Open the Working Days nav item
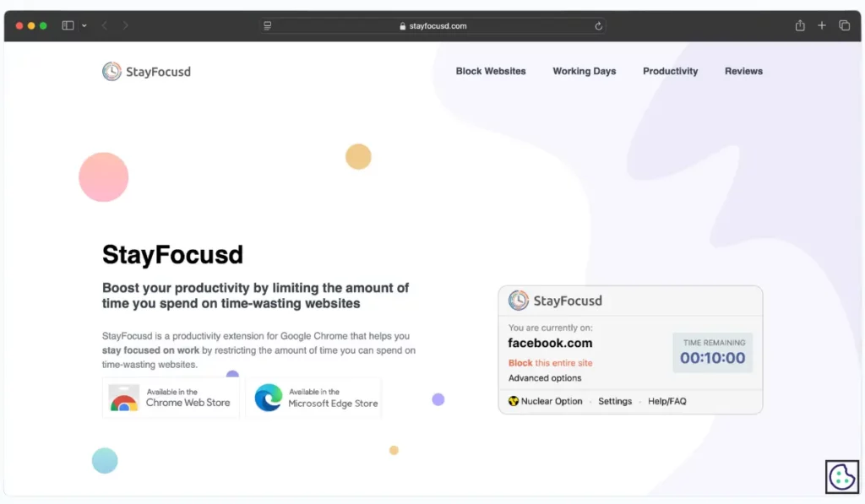The image size is (865, 504). click(585, 71)
